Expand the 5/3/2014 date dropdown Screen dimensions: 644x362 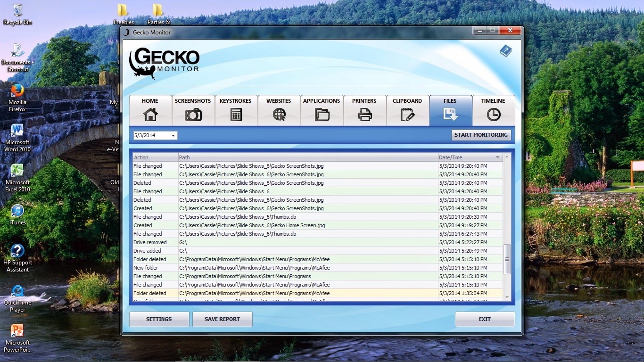tap(173, 136)
